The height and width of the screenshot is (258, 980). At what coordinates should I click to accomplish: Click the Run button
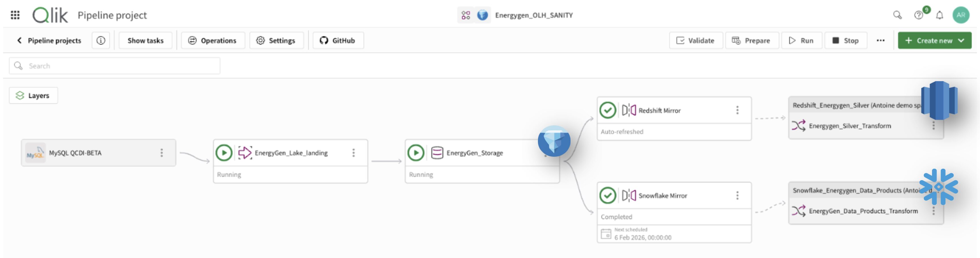[x=802, y=40]
